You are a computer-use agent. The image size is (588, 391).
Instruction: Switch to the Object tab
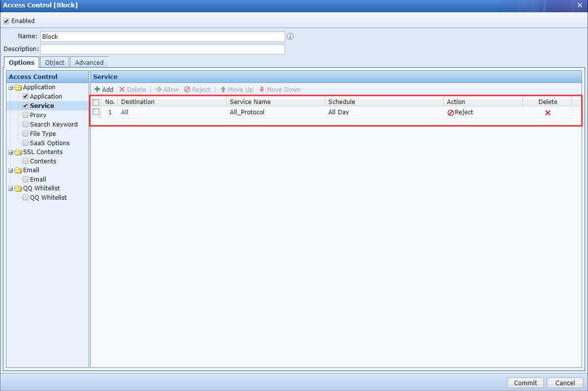pyautogui.click(x=54, y=62)
